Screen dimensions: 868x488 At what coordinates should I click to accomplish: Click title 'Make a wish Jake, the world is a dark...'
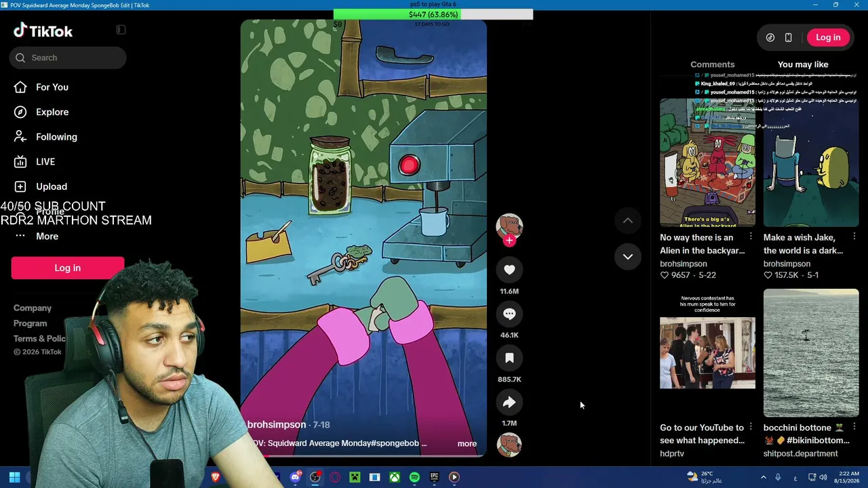tap(803, 244)
